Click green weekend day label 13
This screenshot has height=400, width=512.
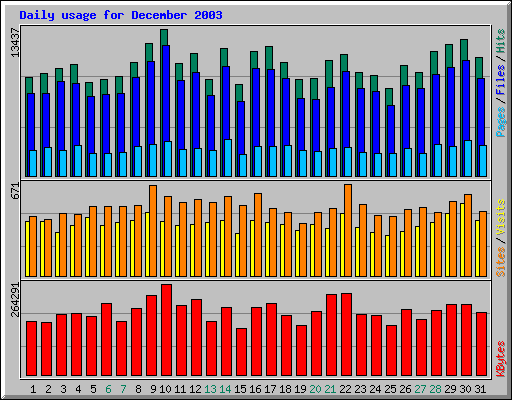tap(210, 389)
